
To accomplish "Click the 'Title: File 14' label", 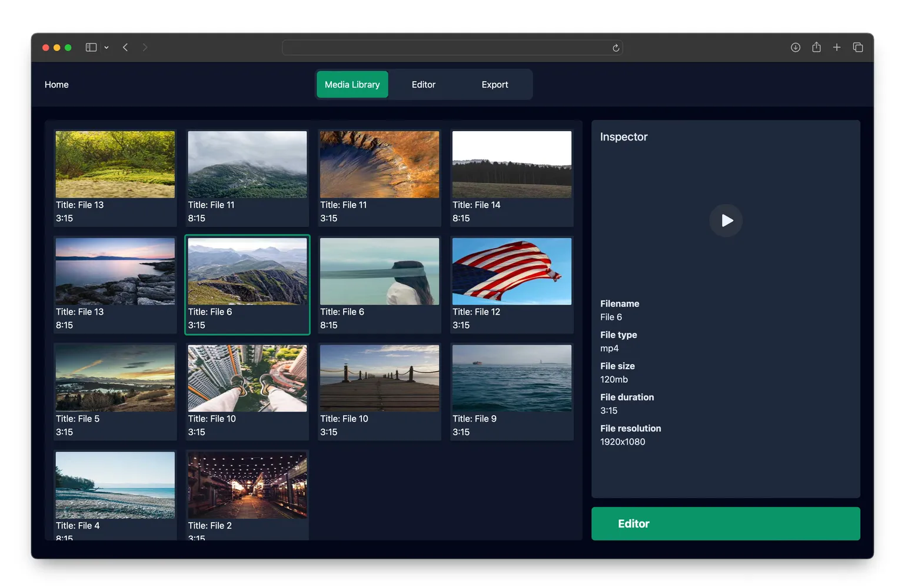I will pos(477,205).
